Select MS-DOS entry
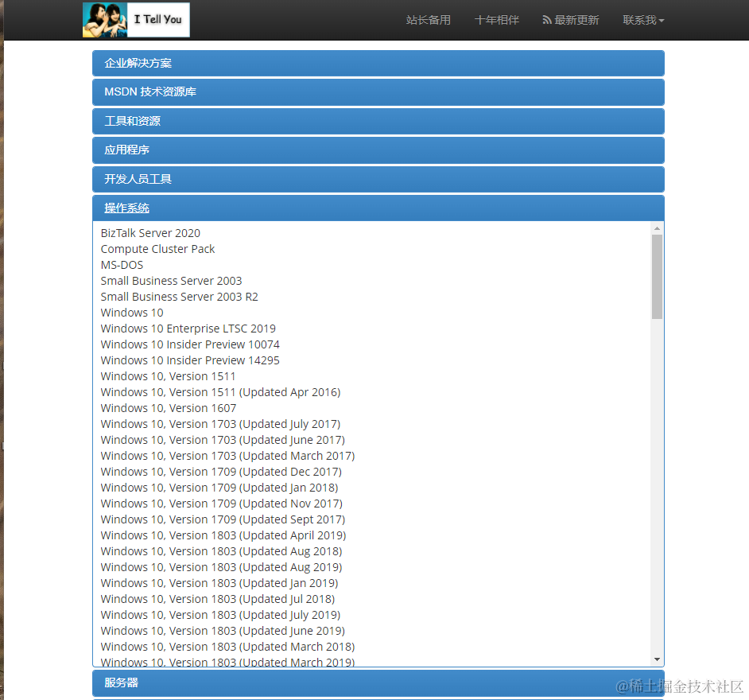 pos(122,265)
